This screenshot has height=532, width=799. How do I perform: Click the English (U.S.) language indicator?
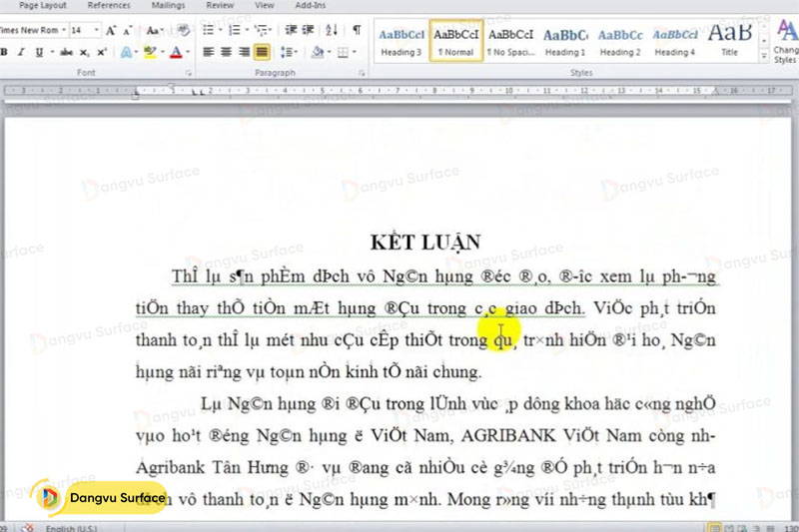click(71, 528)
